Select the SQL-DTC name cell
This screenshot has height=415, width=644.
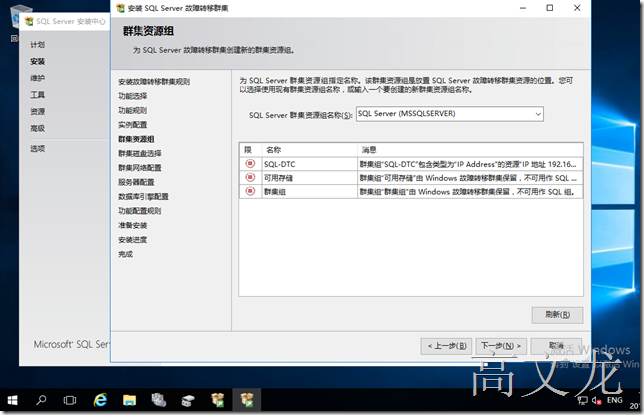click(x=309, y=164)
